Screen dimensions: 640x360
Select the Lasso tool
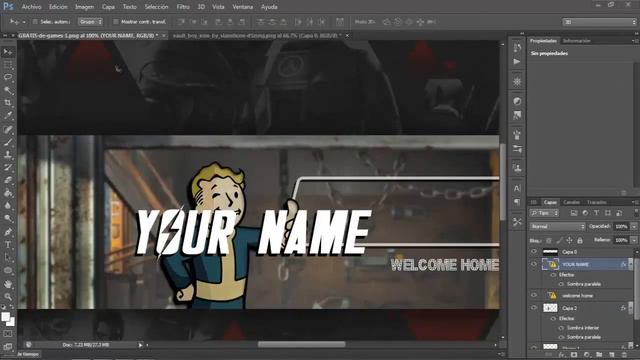[8, 78]
